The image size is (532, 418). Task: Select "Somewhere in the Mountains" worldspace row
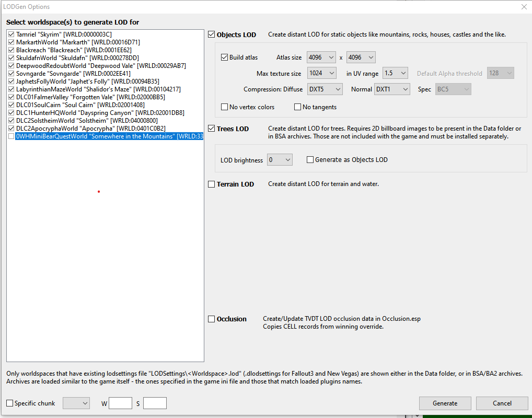[109, 136]
